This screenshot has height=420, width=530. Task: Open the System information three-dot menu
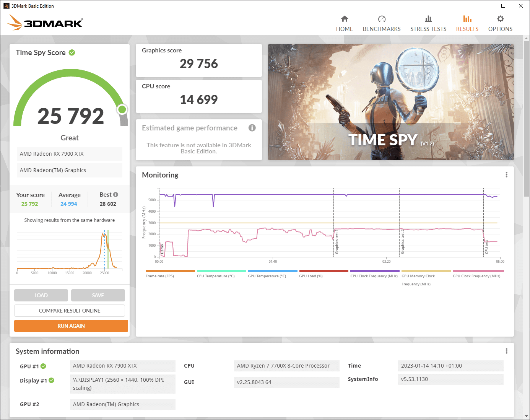[x=506, y=351]
